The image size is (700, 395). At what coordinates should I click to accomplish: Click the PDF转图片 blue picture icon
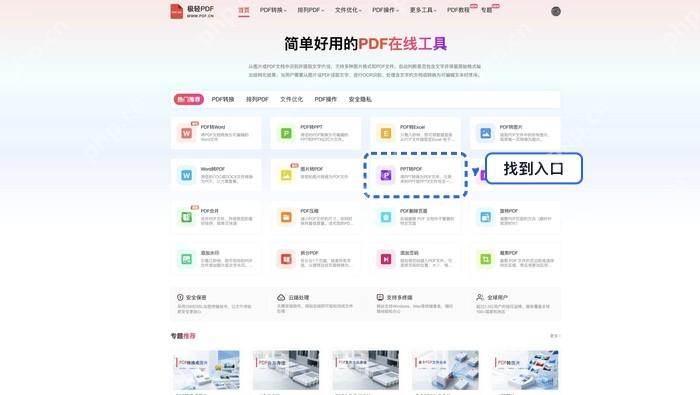(485, 133)
